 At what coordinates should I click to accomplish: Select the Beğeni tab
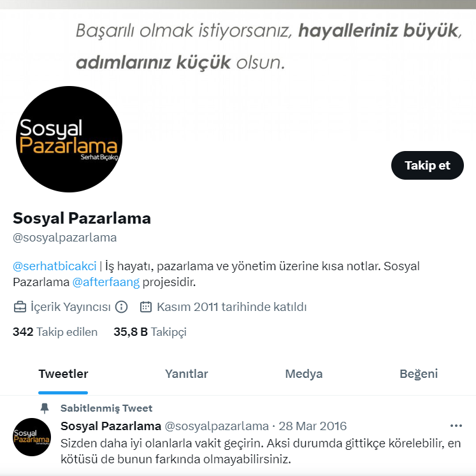419,374
